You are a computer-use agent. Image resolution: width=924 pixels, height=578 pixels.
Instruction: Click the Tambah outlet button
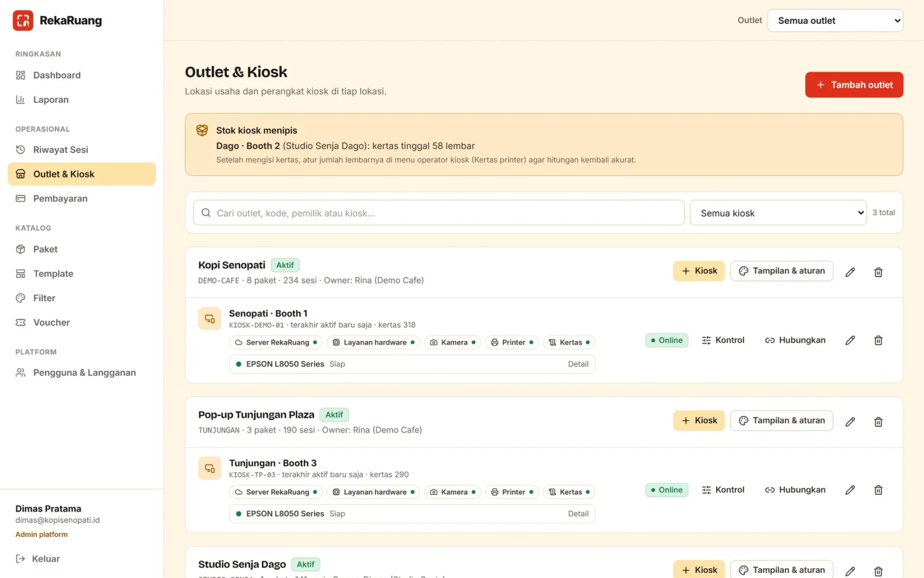(x=854, y=85)
